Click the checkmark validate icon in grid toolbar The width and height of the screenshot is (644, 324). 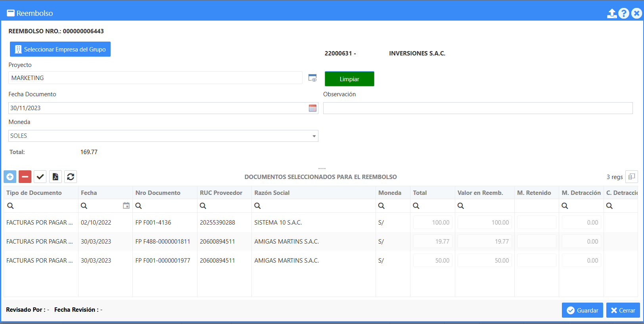[40, 177]
